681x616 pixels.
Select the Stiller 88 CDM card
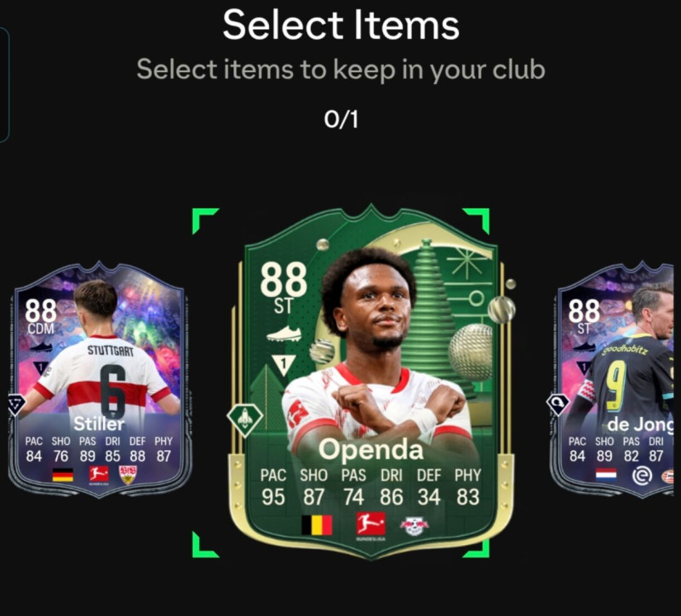pyautogui.click(x=99, y=379)
